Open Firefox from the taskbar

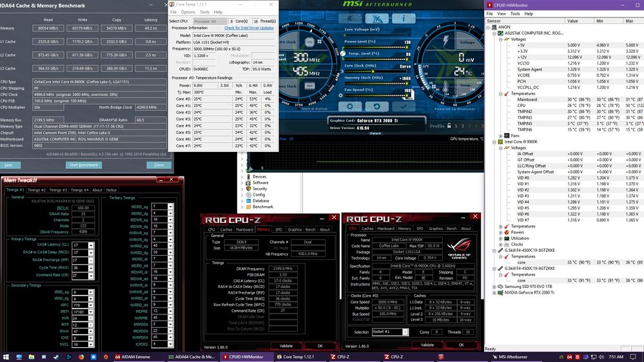[x=81, y=357]
